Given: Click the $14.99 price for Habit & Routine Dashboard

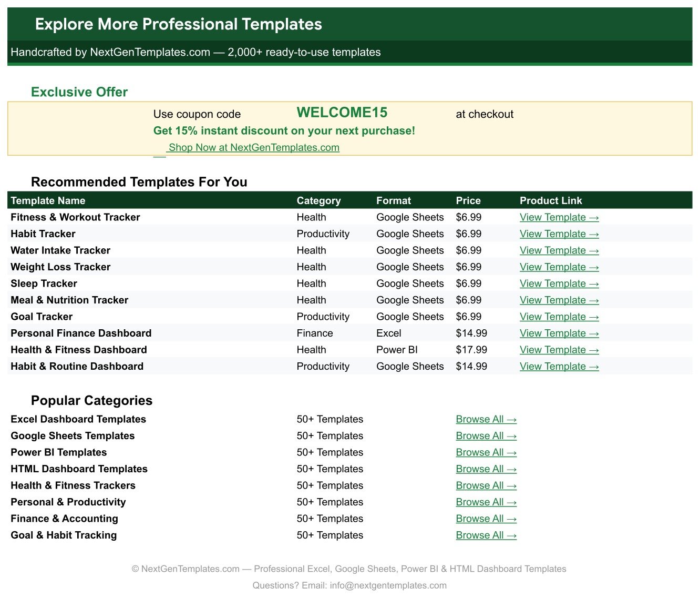Looking at the screenshot, I should (x=471, y=367).
